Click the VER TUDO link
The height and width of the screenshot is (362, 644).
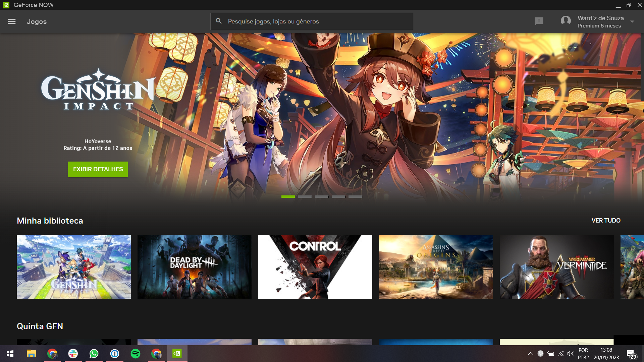click(x=606, y=221)
